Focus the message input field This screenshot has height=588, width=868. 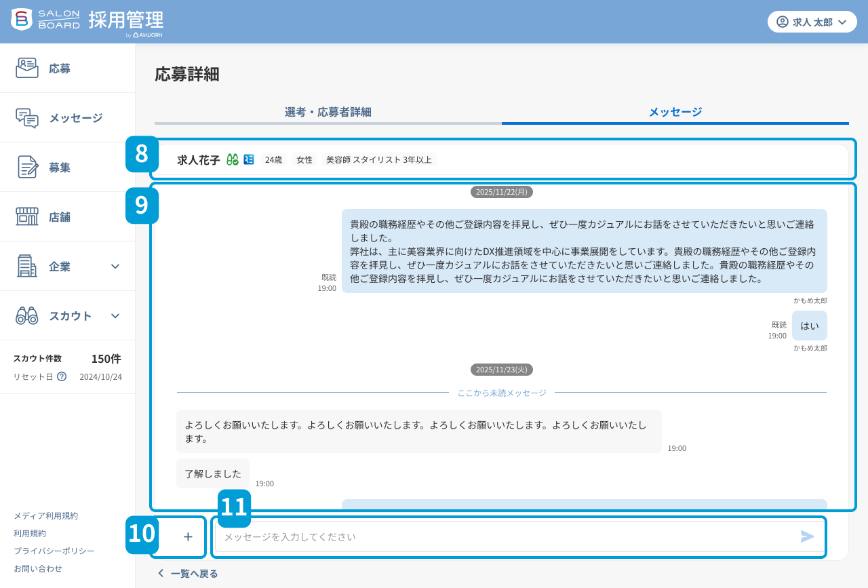click(x=475, y=536)
